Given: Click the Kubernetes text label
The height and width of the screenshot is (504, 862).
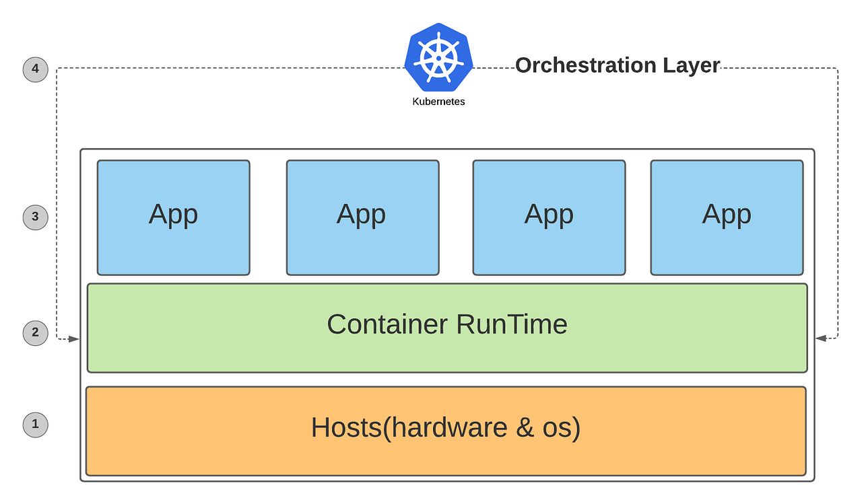Looking at the screenshot, I should point(438,101).
